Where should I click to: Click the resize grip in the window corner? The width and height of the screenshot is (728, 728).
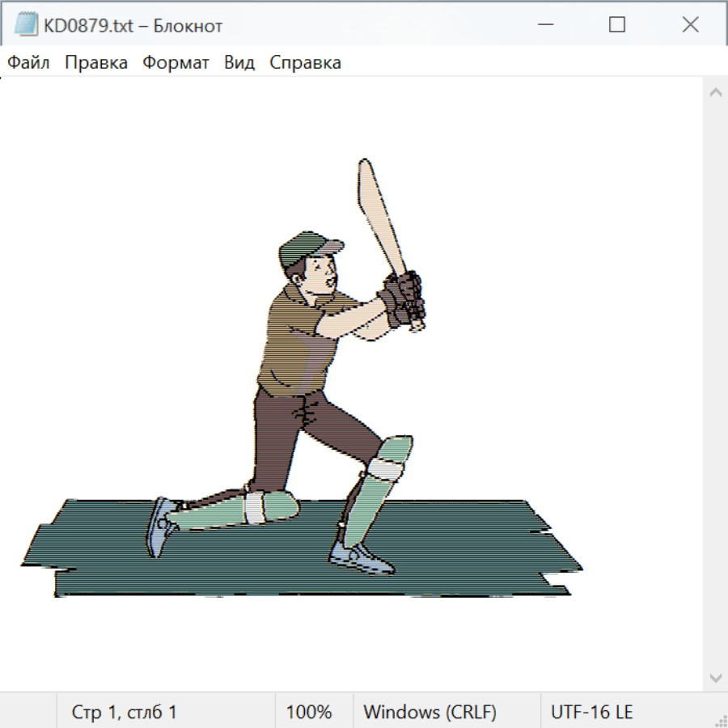pos(720,720)
